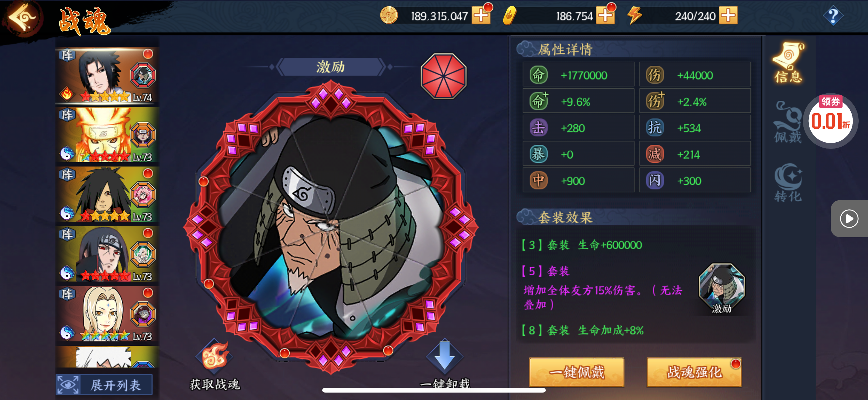The image size is (868, 400).
Task: Open the blue question mark help icon
Action: pos(833,16)
